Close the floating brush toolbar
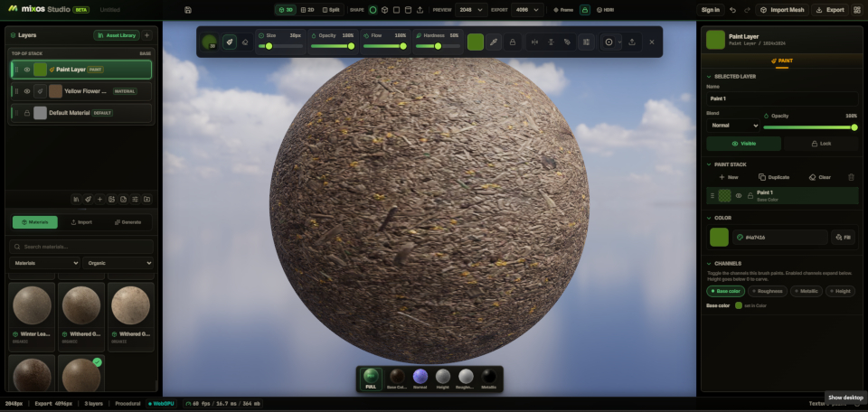Image resolution: width=868 pixels, height=412 pixels. (x=652, y=42)
